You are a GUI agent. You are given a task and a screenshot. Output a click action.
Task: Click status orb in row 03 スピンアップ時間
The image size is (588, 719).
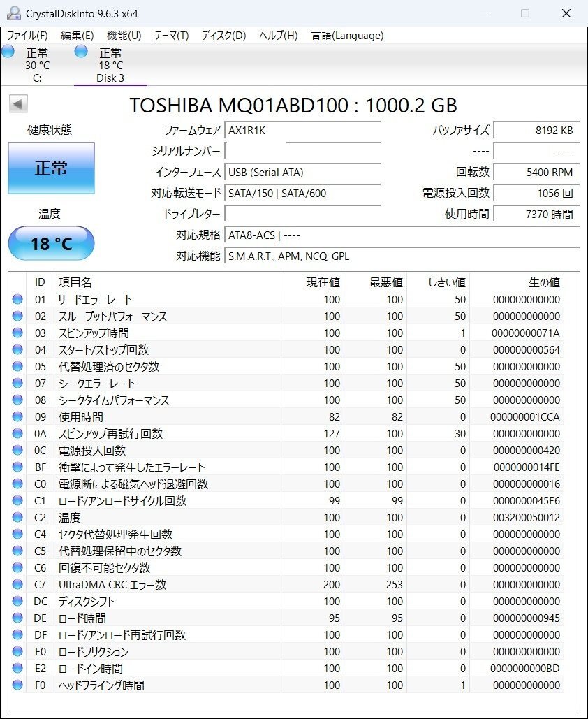(17, 333)
